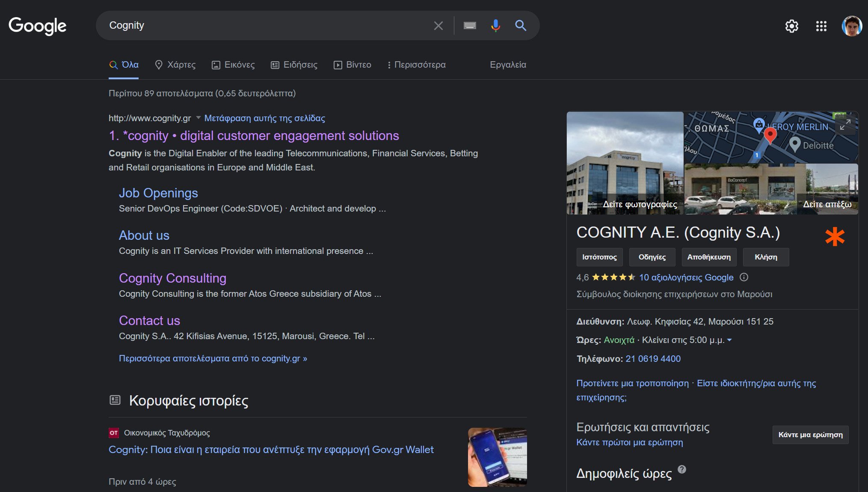Clear the search box with the X icon
The width and height of the screenshot is (868, 492).
coord(438,26)
